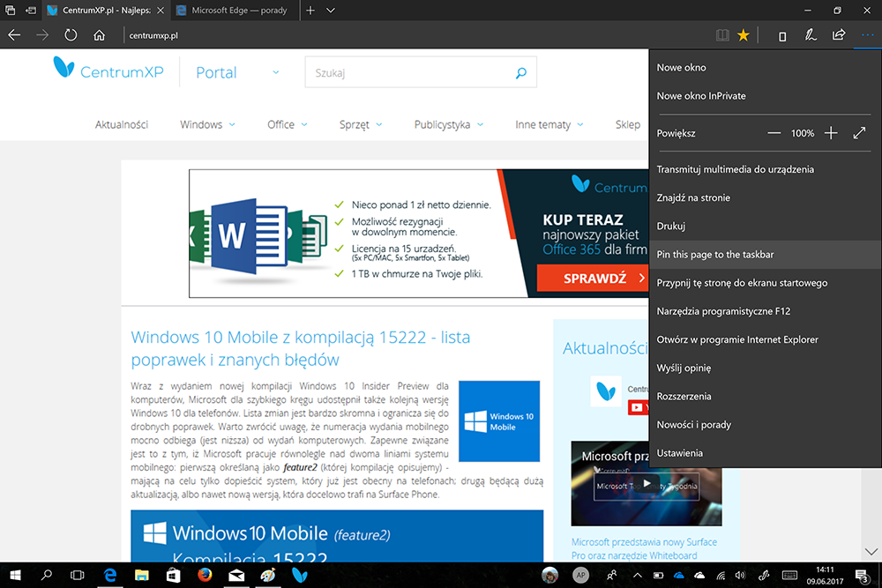Image resolution: width=882 pixels, height=588 pixels.
Task: Open the Hub icon in toolbar
Action: coord(781,36)
